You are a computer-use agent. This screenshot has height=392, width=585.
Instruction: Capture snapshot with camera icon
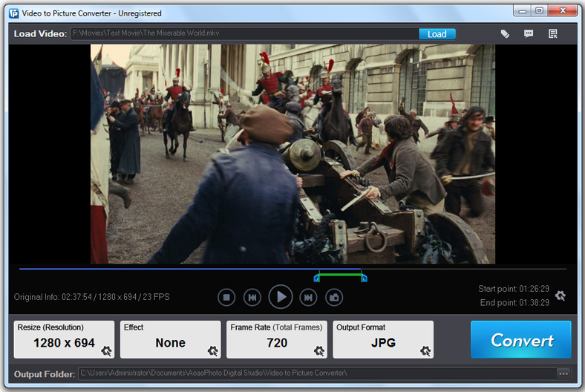334,297
